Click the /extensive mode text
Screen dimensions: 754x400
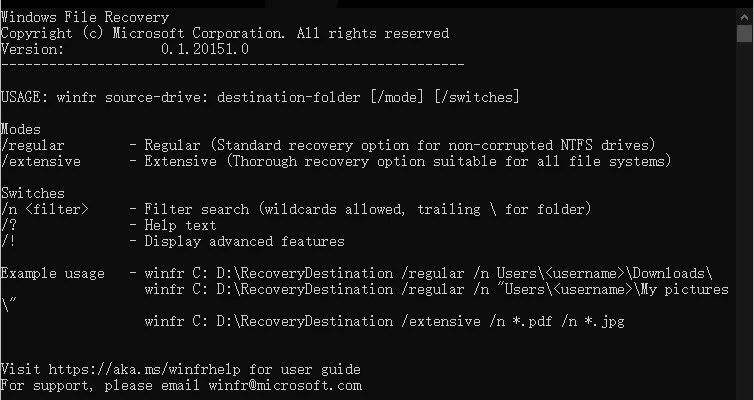(x=40, y=161)
